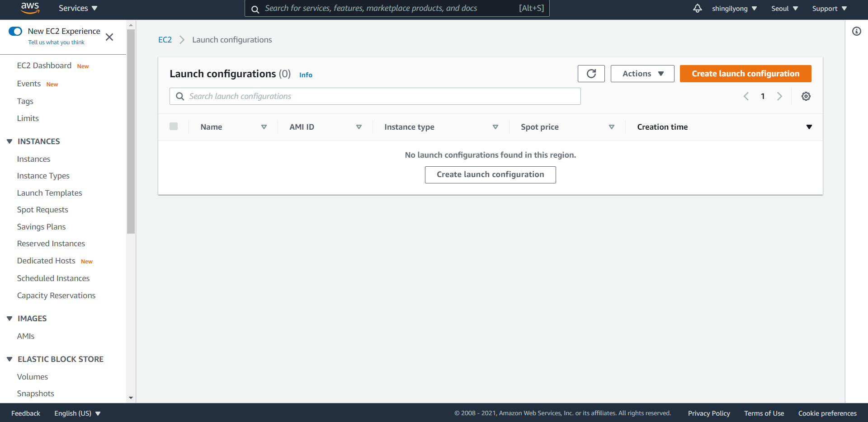Sort by the AMI ID column arrow

(x=359, y=127)
